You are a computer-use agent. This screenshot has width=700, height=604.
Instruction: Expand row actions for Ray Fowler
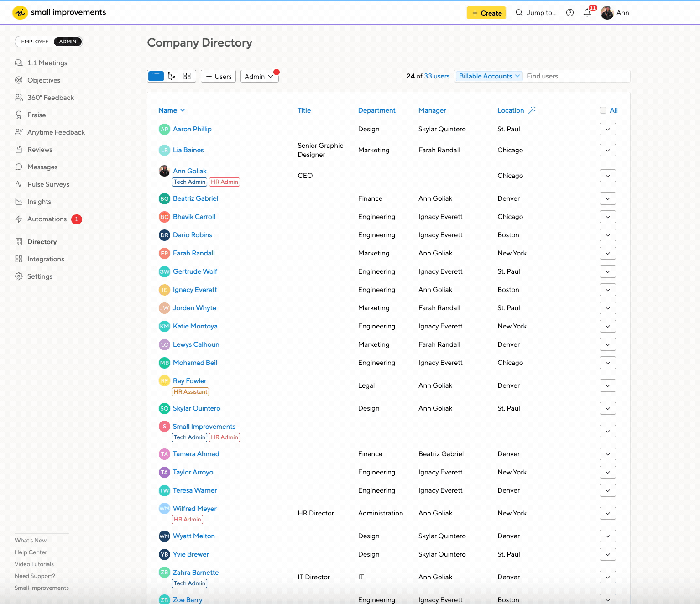click(x=608, y=385)
